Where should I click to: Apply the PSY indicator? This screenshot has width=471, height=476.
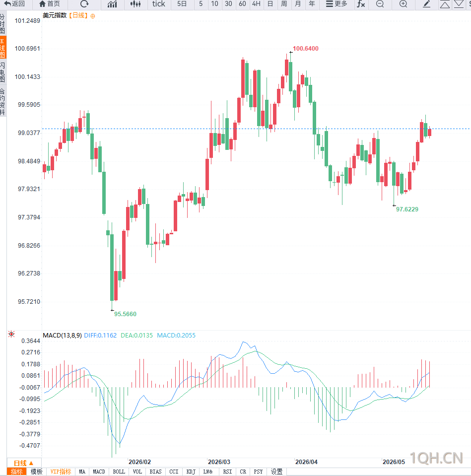click(x=258, y=472)
